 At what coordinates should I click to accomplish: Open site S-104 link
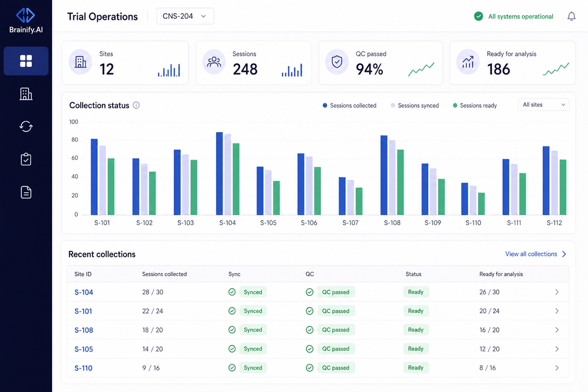click(84, 292)
